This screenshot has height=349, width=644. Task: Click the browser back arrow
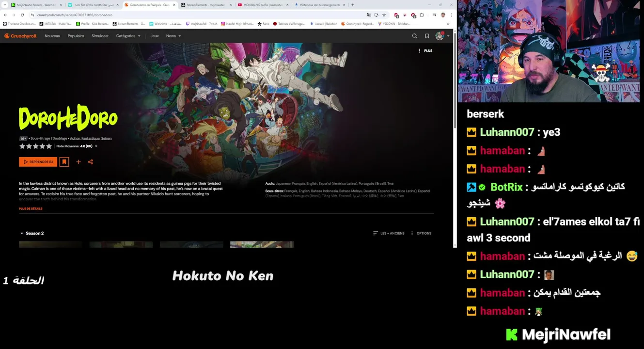point(5,15)
